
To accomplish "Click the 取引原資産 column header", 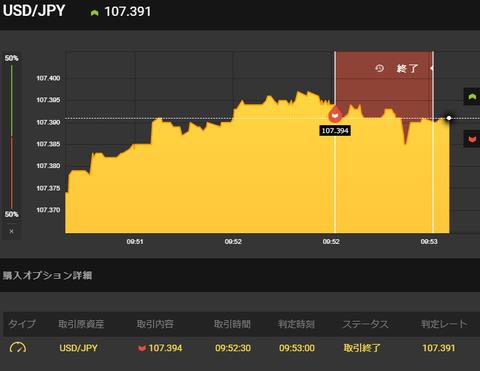I will coord(81,324).
